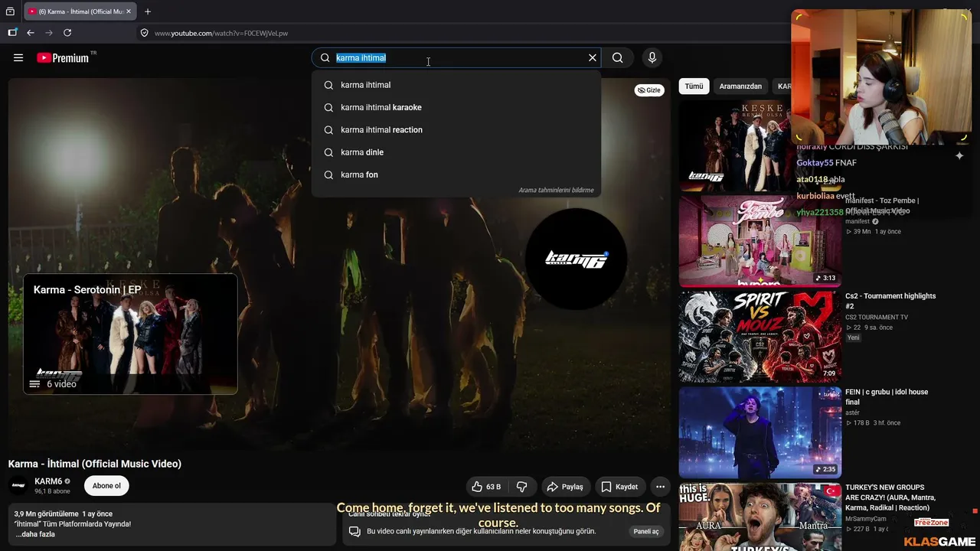Click "Arama tahminlerini bildirme" link
This screenshot has width=980, height=551.
click(x=556, y=190)
